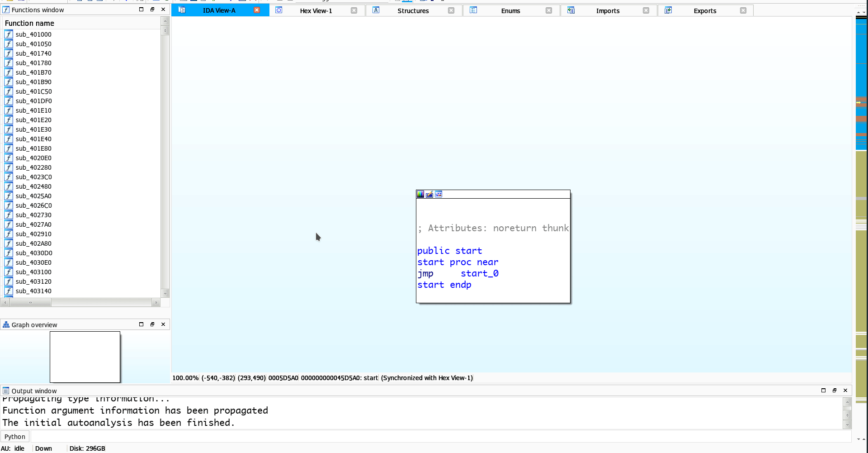Viewport: 868px width, 453px height.
Task: Click the Functions list scroll-up arrow
Action: click(165, 21)
